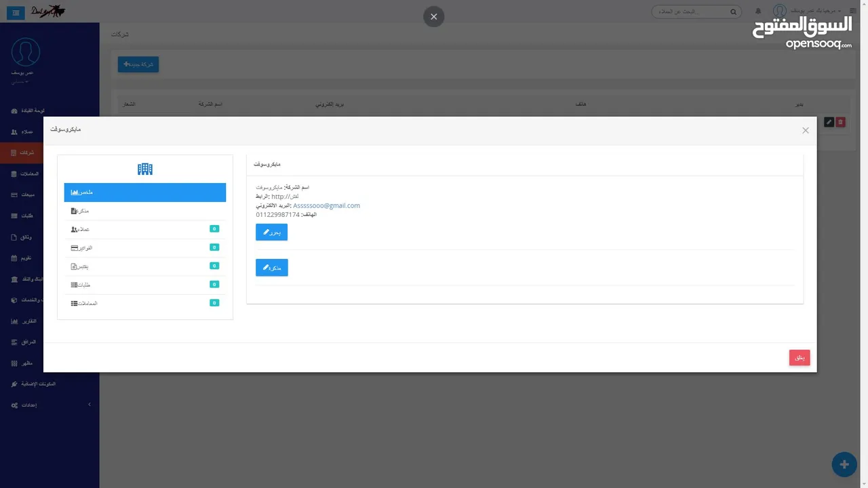Select ملخص summary tab in modal
868x488 pixels.
tap(145, 192)
